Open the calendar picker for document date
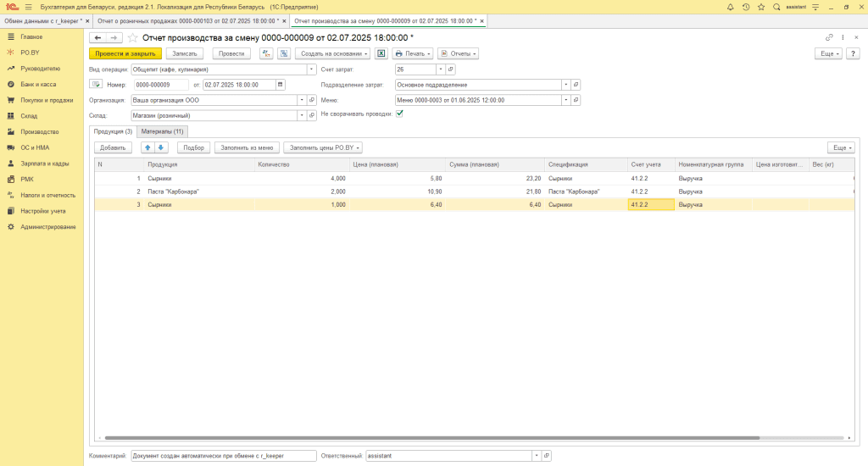The image size is (868, 466). pyautogui.click(x=280, y=85)
